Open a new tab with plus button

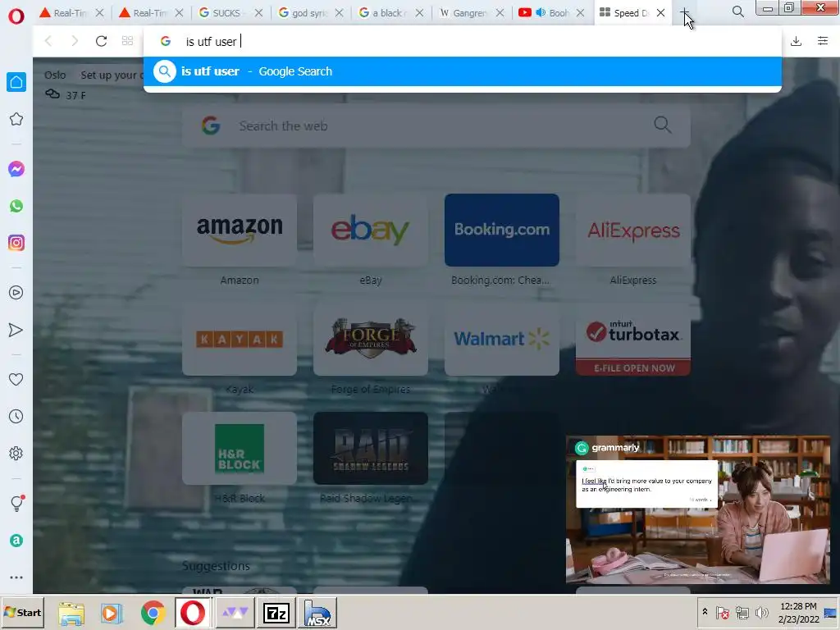pos(684,13)
